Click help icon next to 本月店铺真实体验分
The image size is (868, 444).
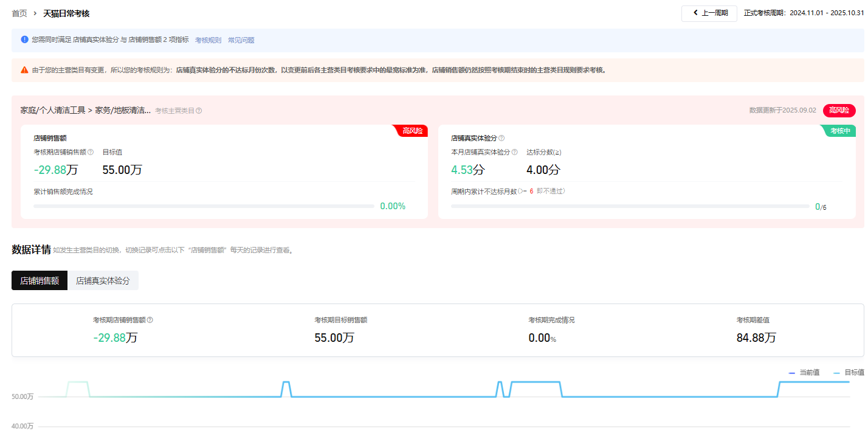point(514,152)
